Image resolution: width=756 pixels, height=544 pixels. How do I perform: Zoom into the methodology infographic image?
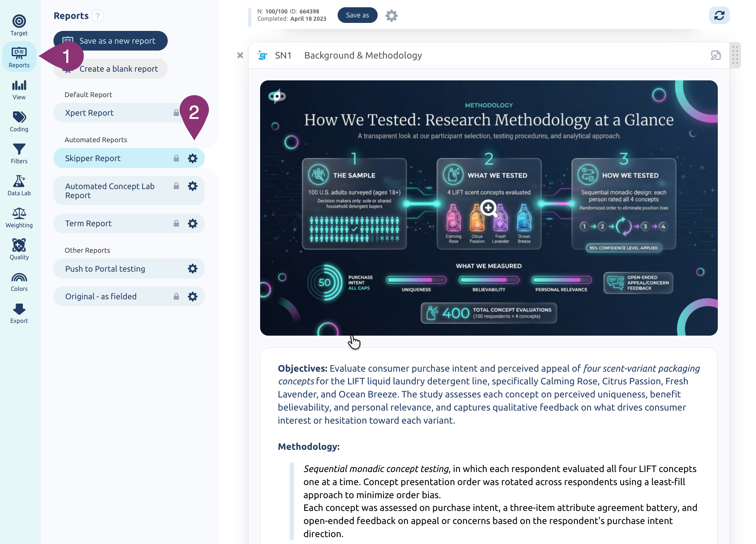point(489,208)
